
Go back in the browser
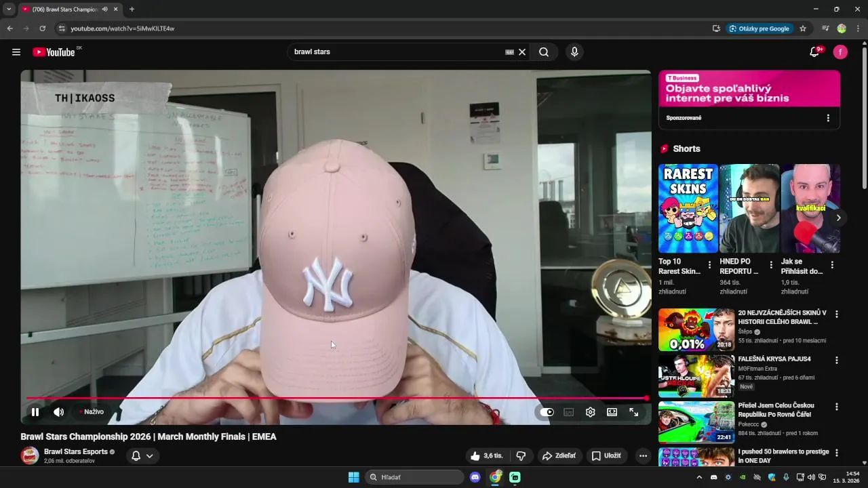[x=9, y=28]
